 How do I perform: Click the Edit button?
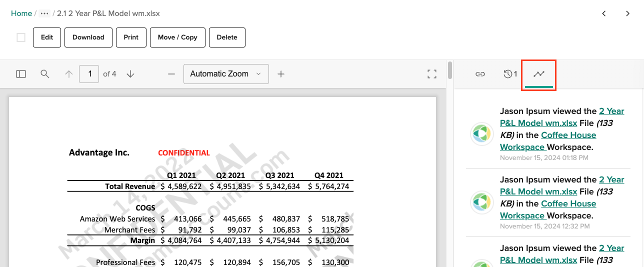point(47,37)
